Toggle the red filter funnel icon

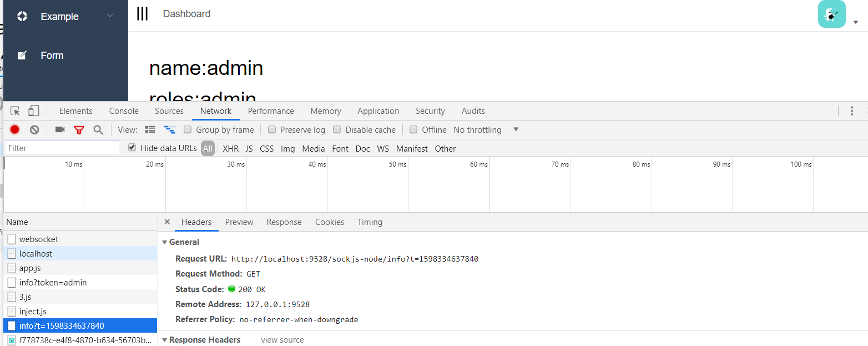tap(79, 130)
